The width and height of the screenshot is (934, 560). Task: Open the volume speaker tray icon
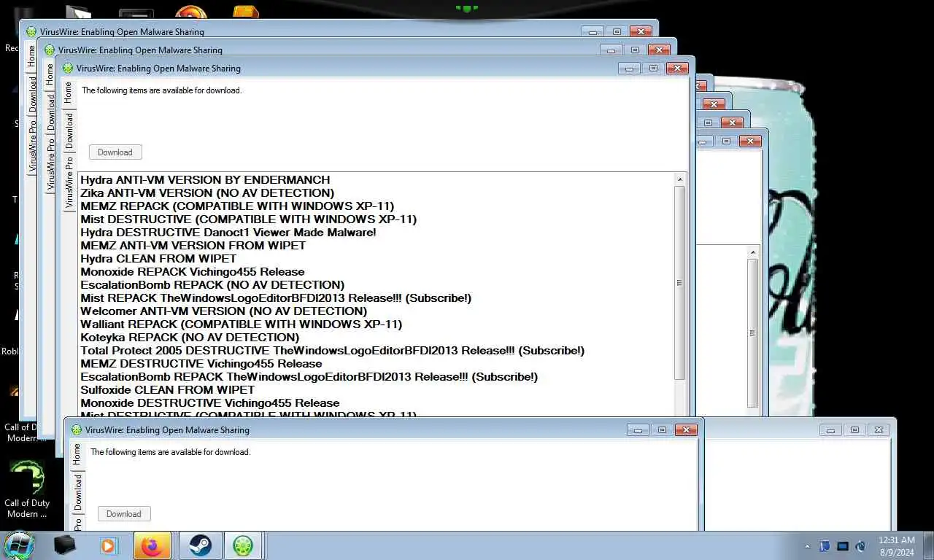[x=861, y=546]
